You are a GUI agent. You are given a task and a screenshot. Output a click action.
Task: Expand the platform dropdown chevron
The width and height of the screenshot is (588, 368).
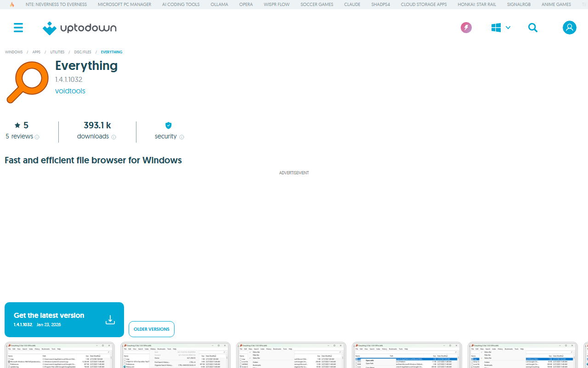[x=508, y=28]
